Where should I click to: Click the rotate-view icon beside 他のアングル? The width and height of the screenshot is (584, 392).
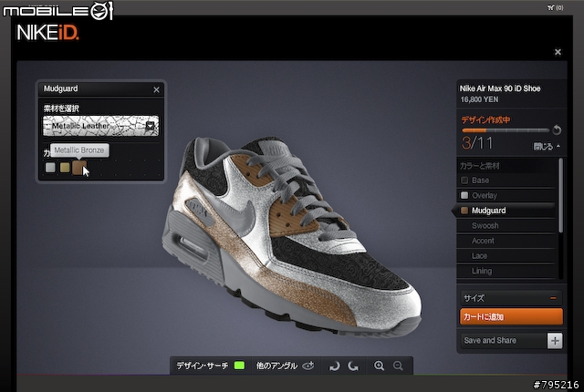coord(308,366)
